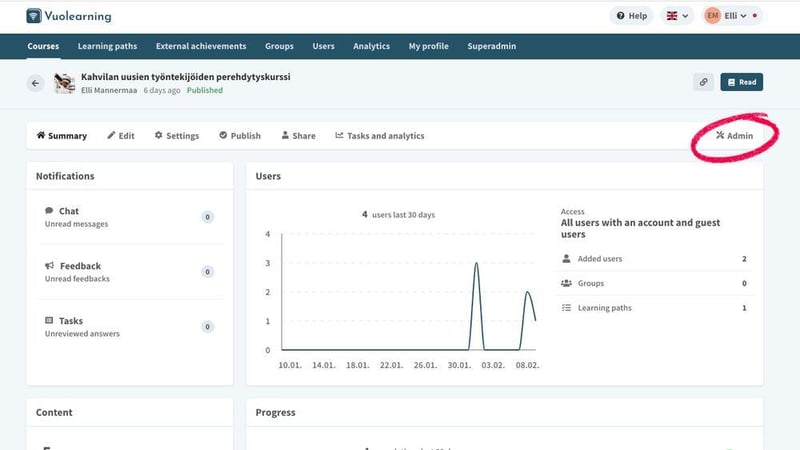The image size is (800, 450).
Task: Open the Publish tab
Action: 240,136
